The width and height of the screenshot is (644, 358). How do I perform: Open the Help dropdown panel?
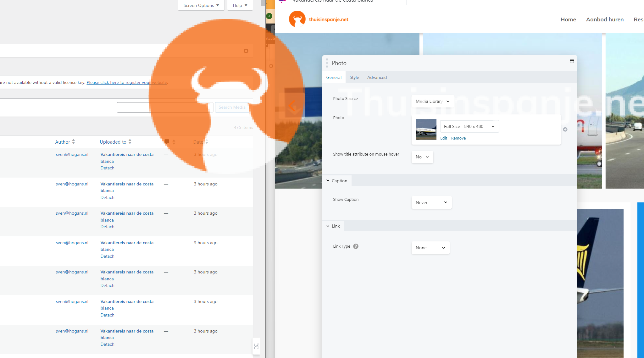pyautogui.click(x=240, y=5)
